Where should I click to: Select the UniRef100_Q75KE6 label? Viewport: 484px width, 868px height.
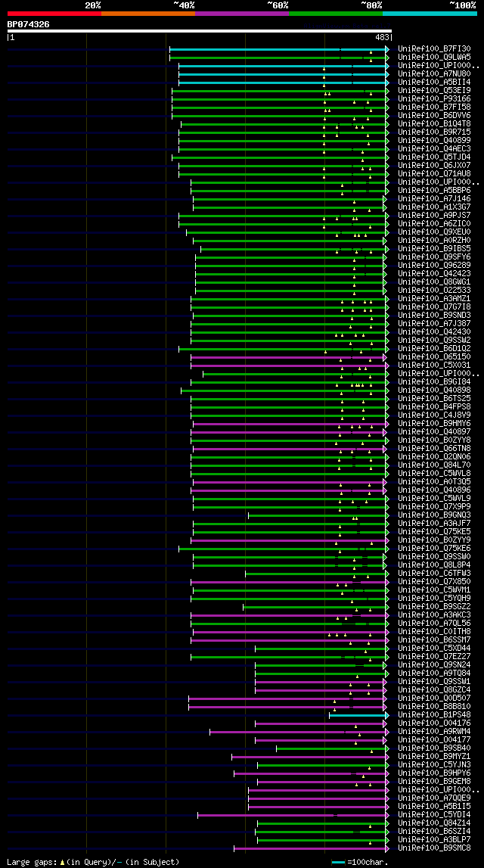[x=434, y=549]
